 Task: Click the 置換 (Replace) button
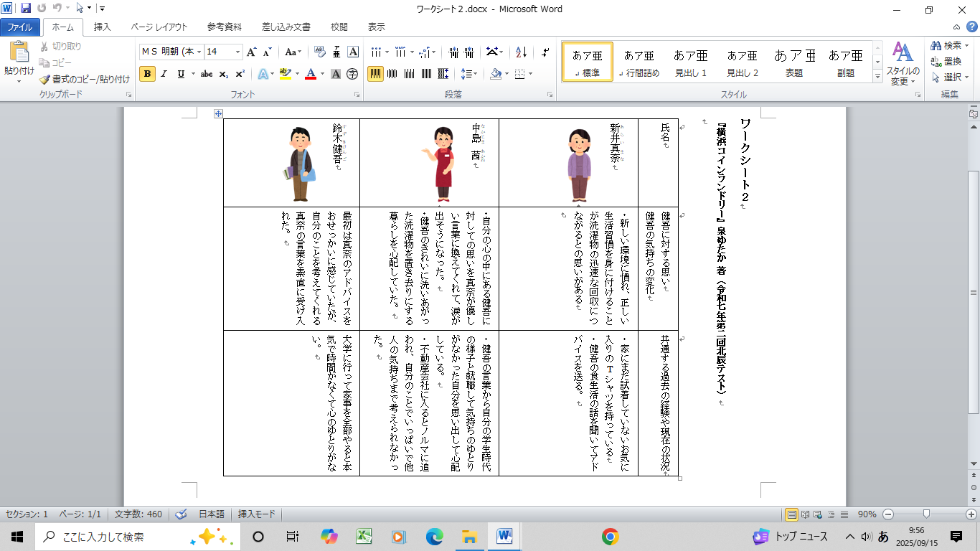[x=946, y=61]
